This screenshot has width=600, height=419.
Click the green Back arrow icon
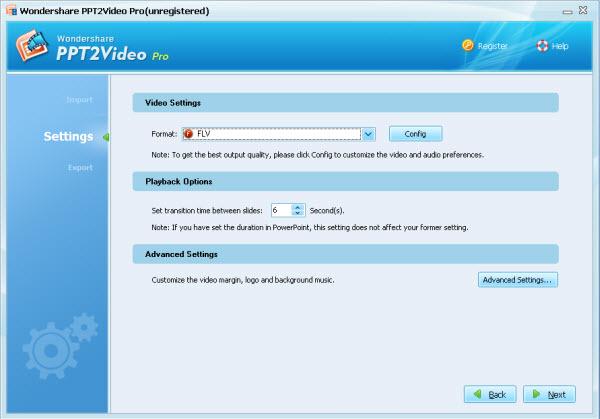tap(477, 394)
